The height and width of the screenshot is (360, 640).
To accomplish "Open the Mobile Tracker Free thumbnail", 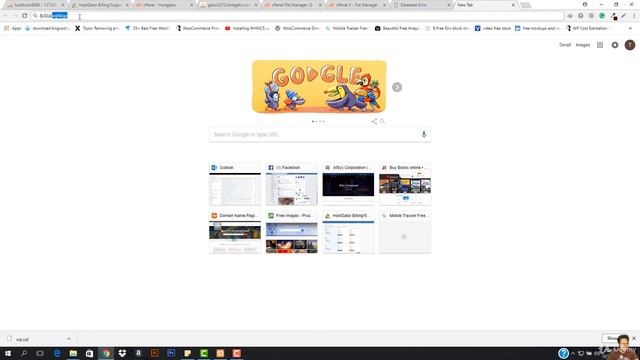I will click(x=405, y=232).
